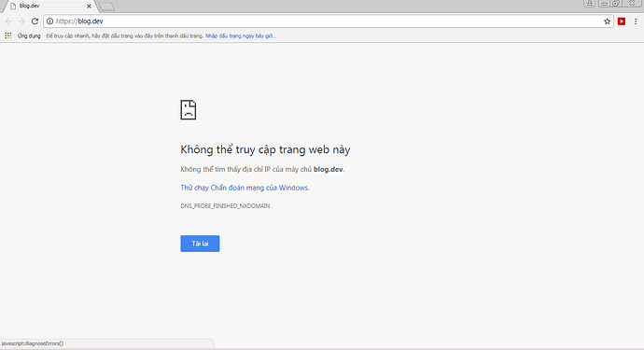
Task: Minimize the Chrome window
Action: pos(604,4)
